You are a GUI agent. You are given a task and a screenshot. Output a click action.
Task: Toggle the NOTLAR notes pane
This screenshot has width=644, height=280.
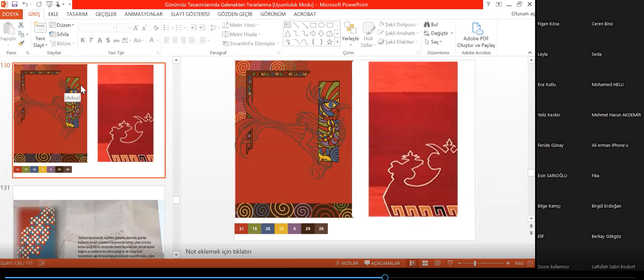(347, 263)
